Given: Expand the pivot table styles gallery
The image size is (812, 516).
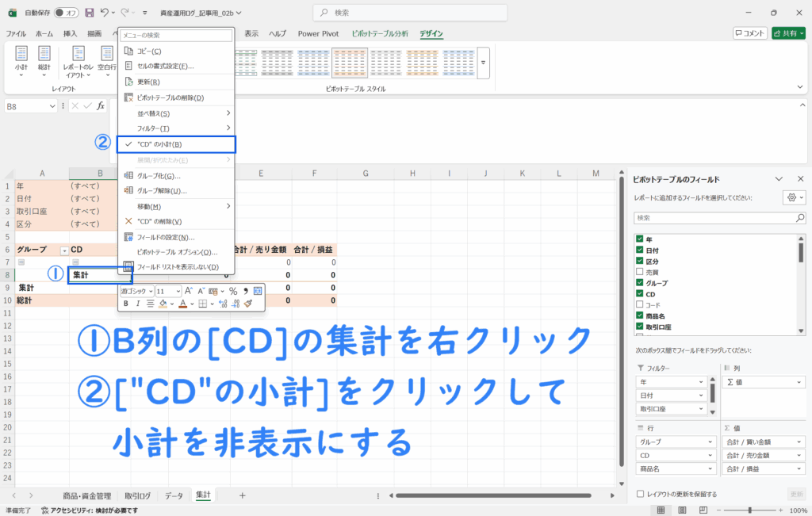Looking at the screenshot, I should (x=483, y=60).
